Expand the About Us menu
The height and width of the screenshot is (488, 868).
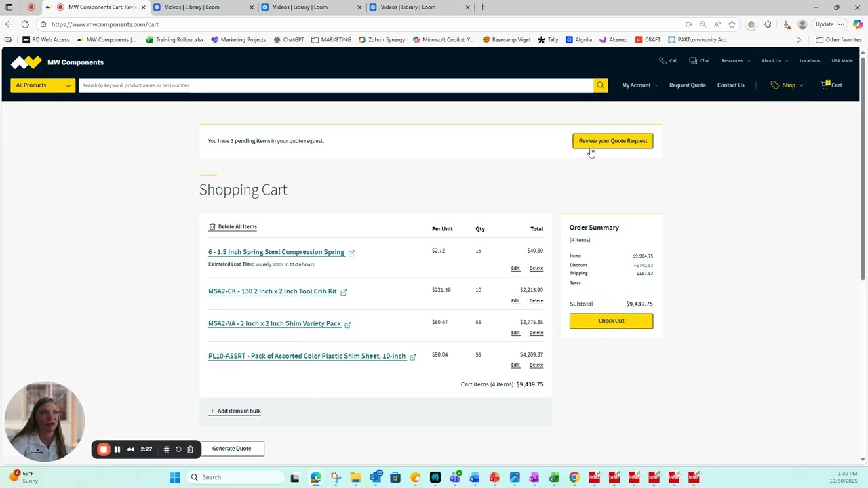(x=774, y=61)
